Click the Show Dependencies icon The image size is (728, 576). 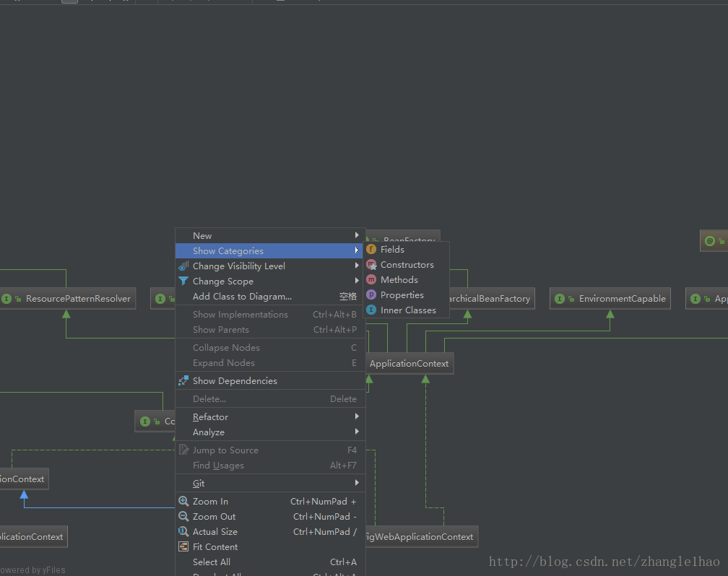tap(183, 380)
